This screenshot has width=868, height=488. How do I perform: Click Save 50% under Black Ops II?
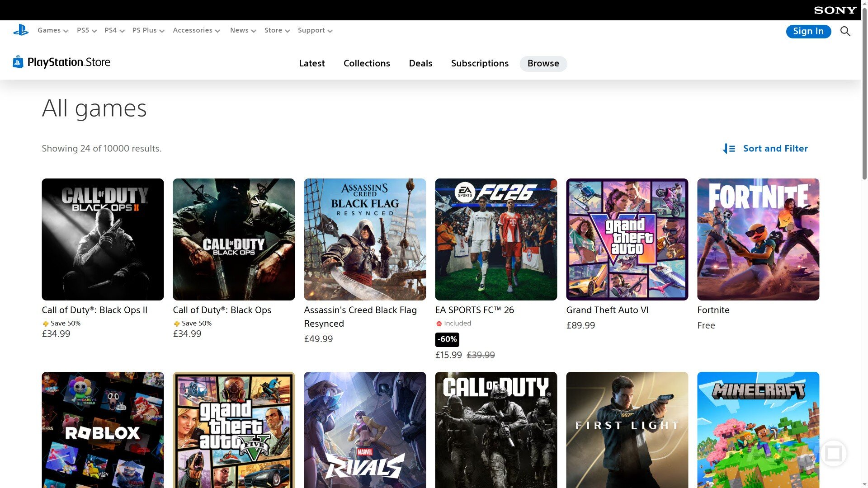(61, 323)
